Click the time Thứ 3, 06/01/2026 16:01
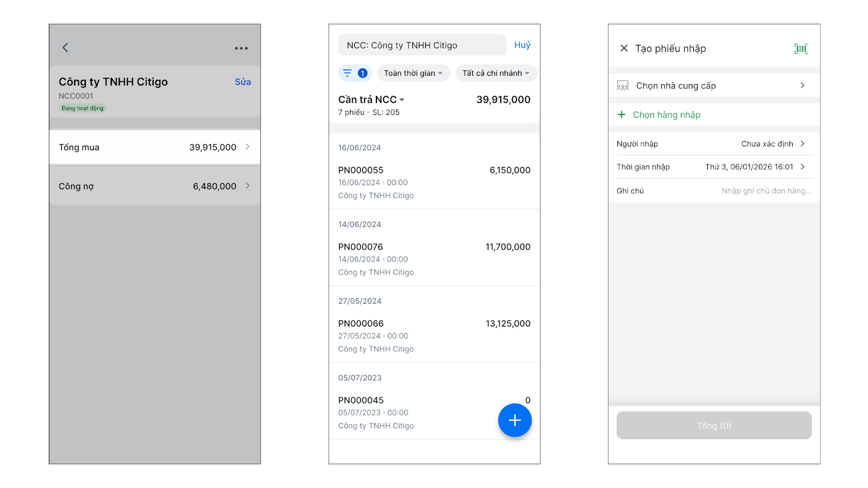Screen dimensions: 868x488 (x=749, y=167)
